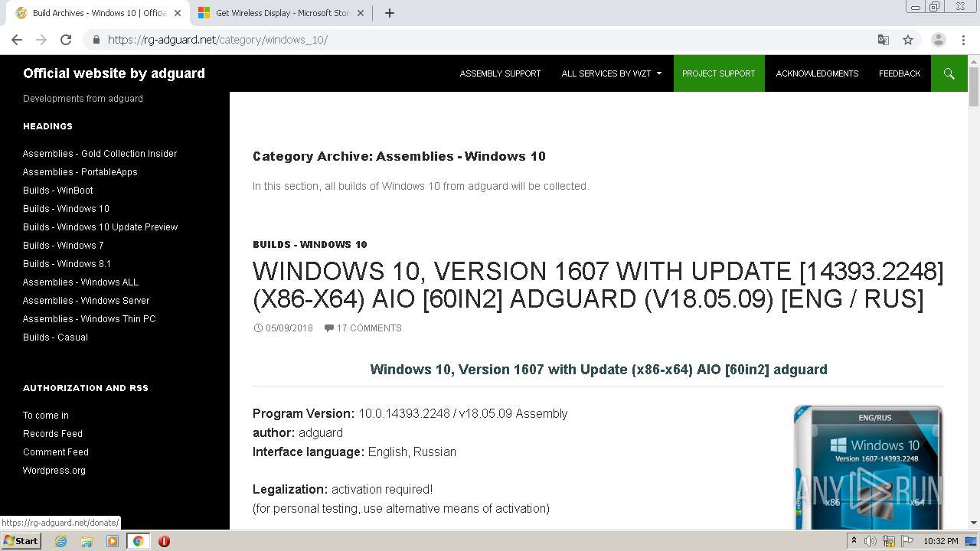Open the Chrome three-dot menu
This screenshot has width=980, height=551.
(964, 40)
